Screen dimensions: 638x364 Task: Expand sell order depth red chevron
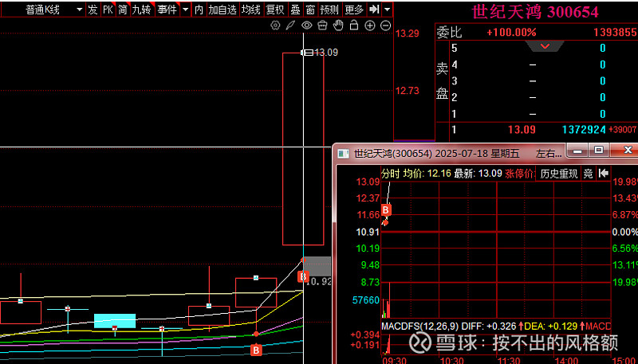545,46
